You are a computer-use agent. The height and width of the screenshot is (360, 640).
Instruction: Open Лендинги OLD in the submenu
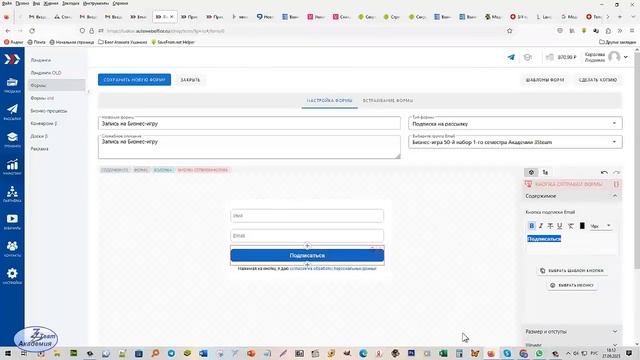tap(46, 73)
